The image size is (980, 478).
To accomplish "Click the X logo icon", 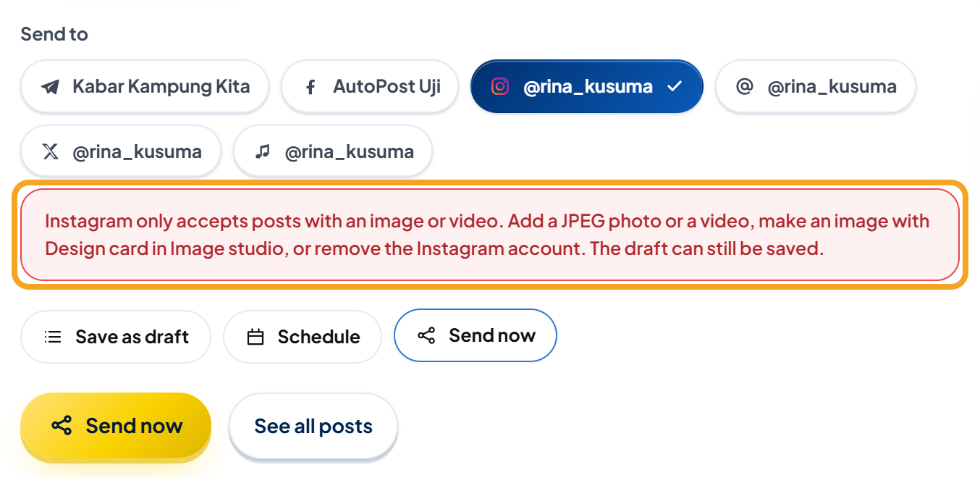I will (x=50, y=151).
